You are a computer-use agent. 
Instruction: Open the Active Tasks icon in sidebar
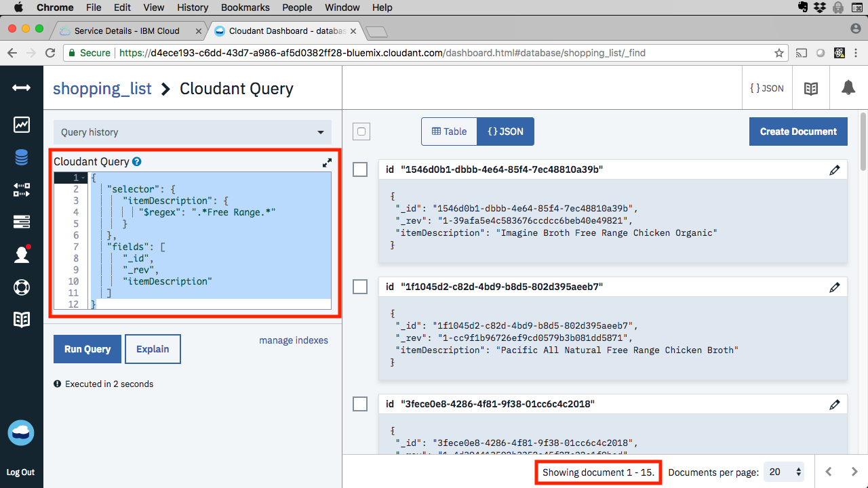tap(22, 222)
